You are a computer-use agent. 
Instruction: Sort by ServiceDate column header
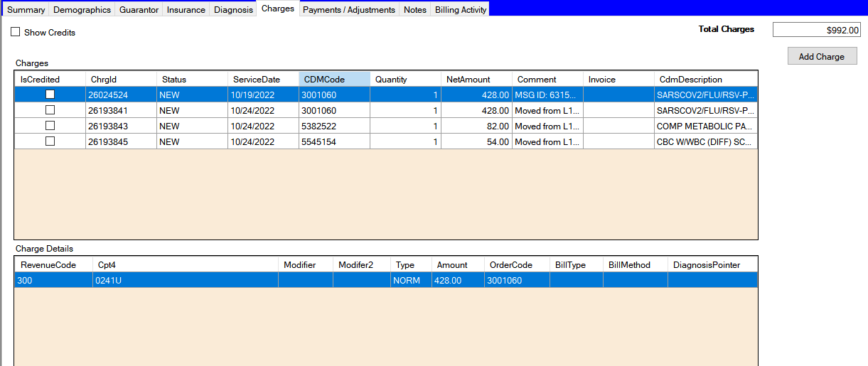click(x=263, y=80)
